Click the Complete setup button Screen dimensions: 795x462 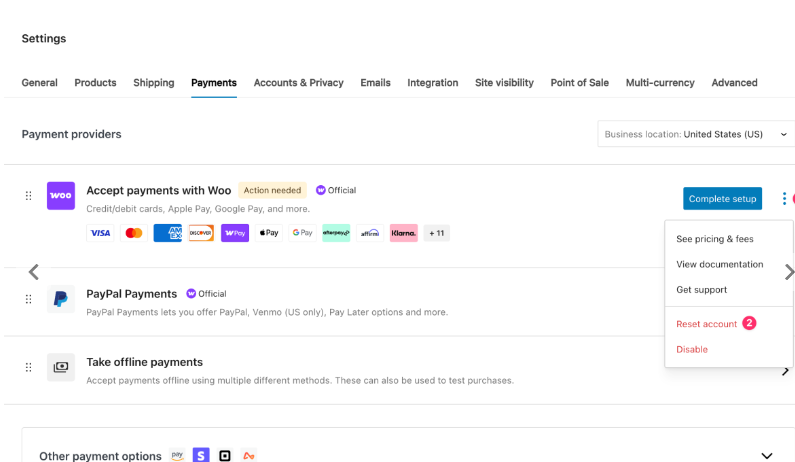coord(722,199)
